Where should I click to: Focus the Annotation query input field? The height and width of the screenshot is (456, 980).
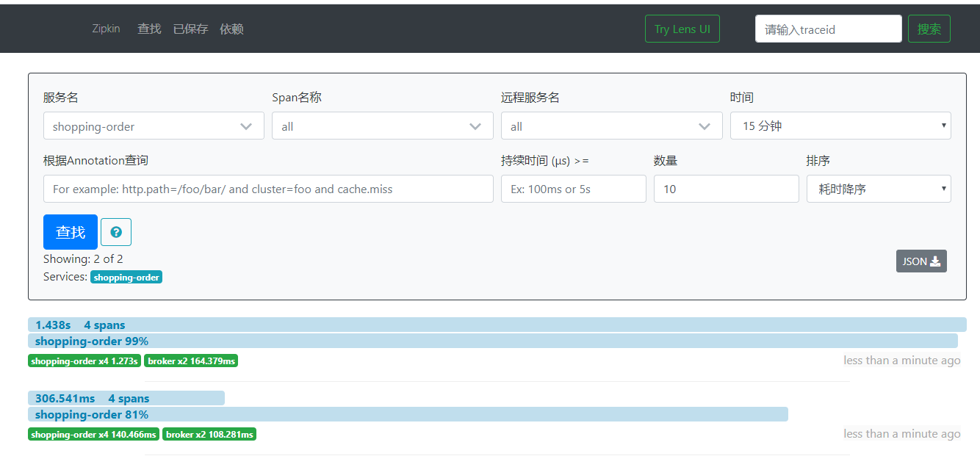pos(268,189)
